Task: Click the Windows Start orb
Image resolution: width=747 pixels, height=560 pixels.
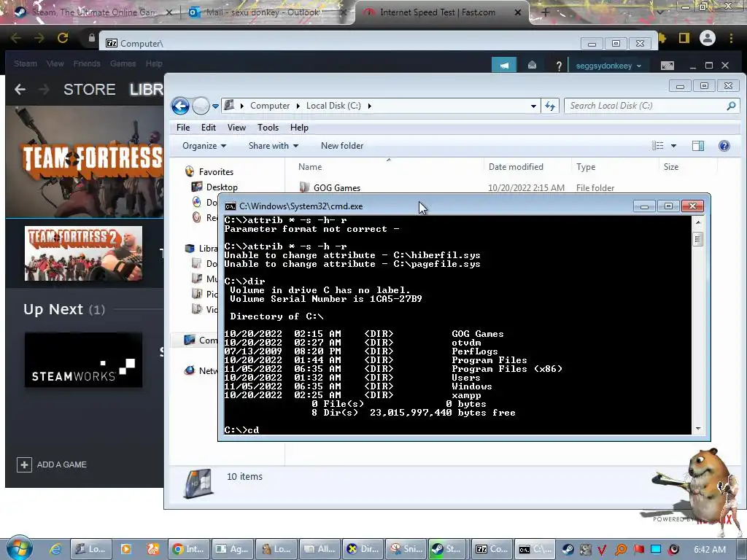Action: 20,548
